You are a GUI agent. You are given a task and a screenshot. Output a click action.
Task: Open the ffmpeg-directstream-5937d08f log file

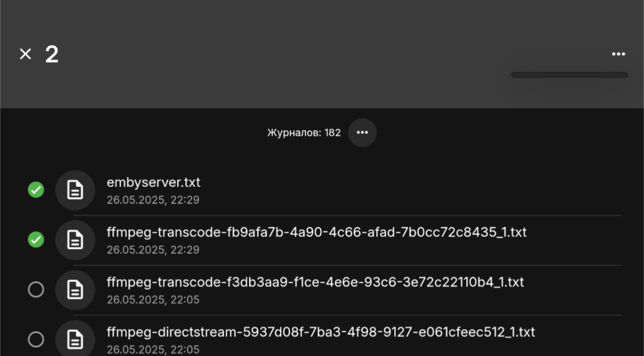(320, 332)
